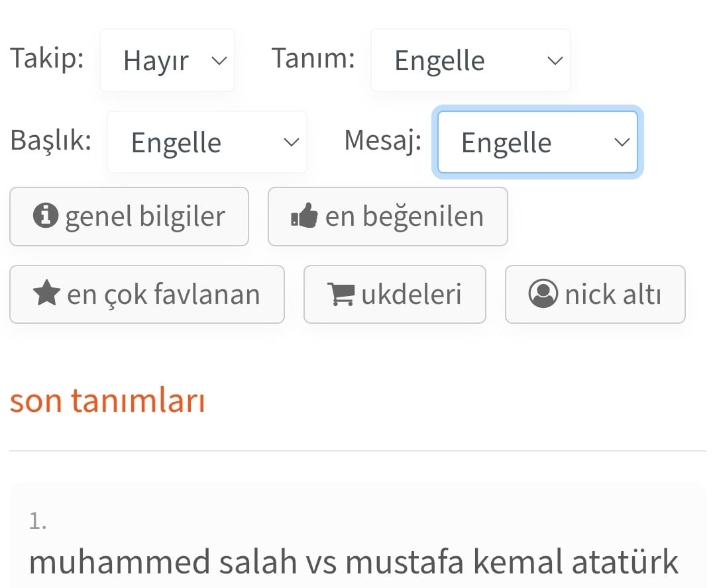This screenshot has height=588, width=715.
Task: Open the Takip dropdown showing Hayır
Action: 168,60
